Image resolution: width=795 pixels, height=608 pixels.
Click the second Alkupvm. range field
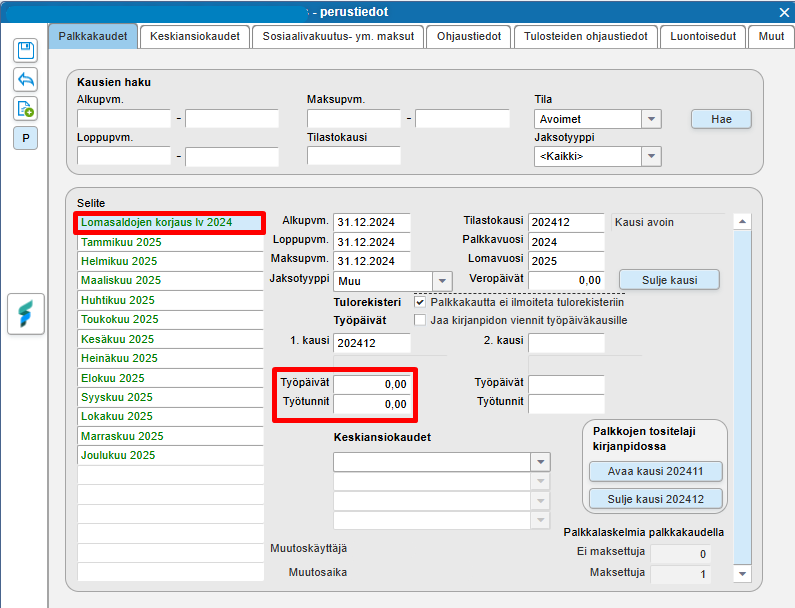(x=232, y=119)
